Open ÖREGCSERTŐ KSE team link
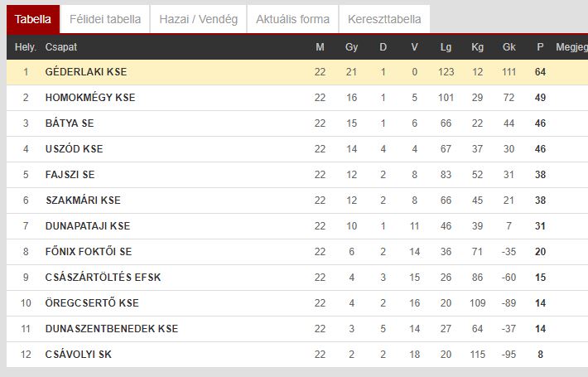Image resolution: width=588 pixels, height=377 pixels. (x=92, y=302)
